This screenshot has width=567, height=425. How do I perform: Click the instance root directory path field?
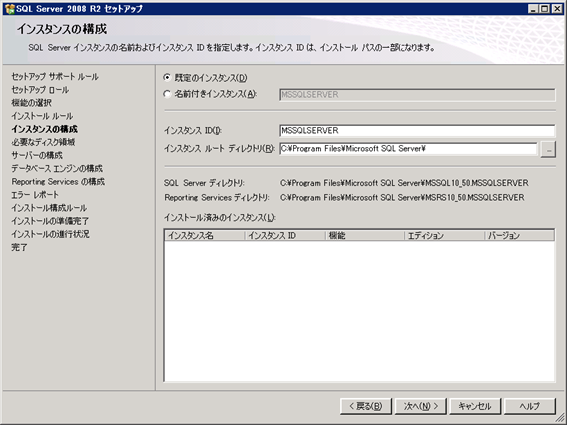click(x=408, y=149)
